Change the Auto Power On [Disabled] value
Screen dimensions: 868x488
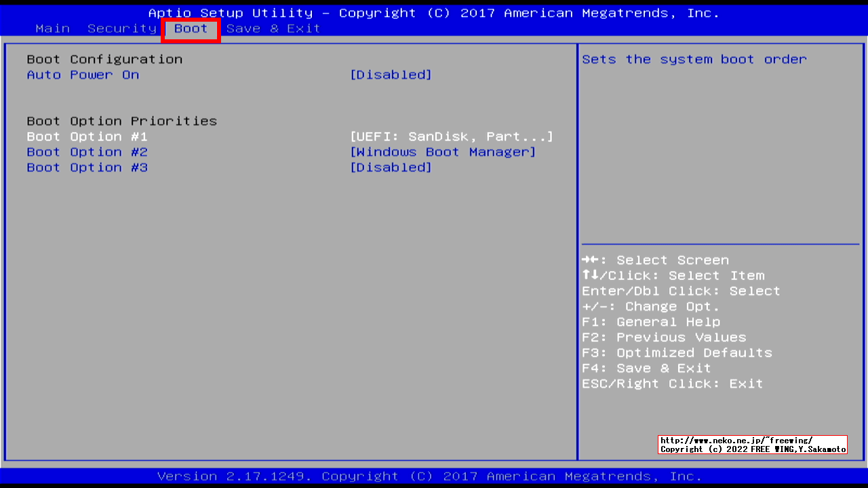point(391,75)
